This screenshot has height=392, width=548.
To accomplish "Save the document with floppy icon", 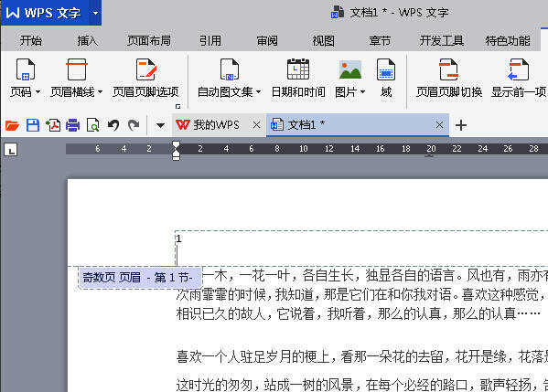I will coord(33,125).
